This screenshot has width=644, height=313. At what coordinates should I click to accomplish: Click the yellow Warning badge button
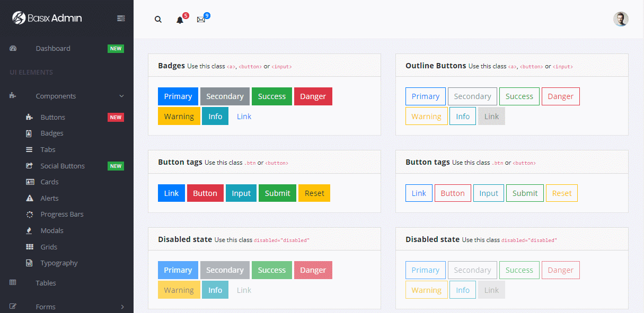[179, 115]
